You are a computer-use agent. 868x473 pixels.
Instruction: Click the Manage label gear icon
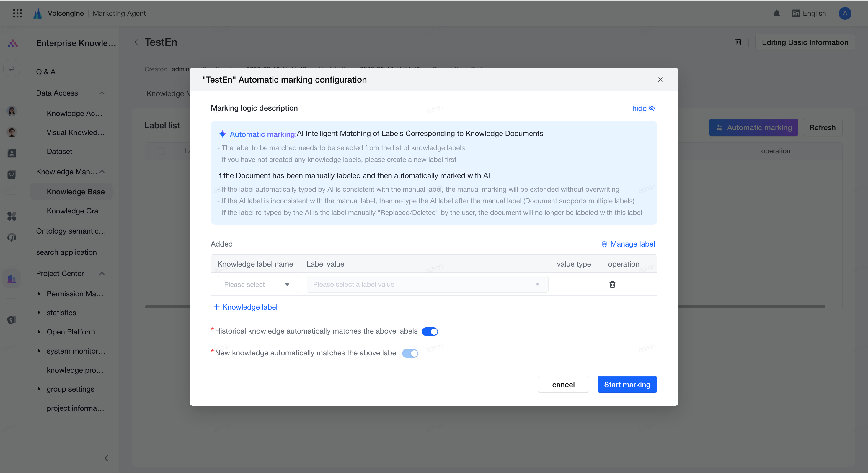tap(605, 244)
